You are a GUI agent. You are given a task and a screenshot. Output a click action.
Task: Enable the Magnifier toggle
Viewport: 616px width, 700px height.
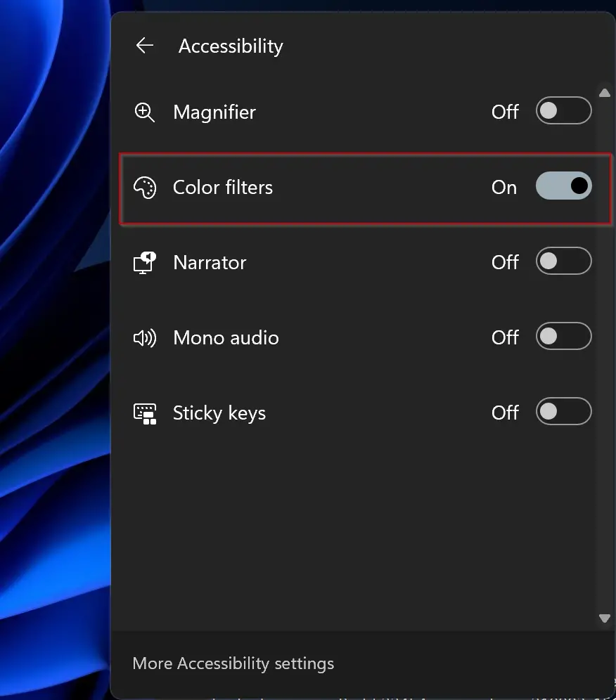pyautogui.click(x=564, y=110)
